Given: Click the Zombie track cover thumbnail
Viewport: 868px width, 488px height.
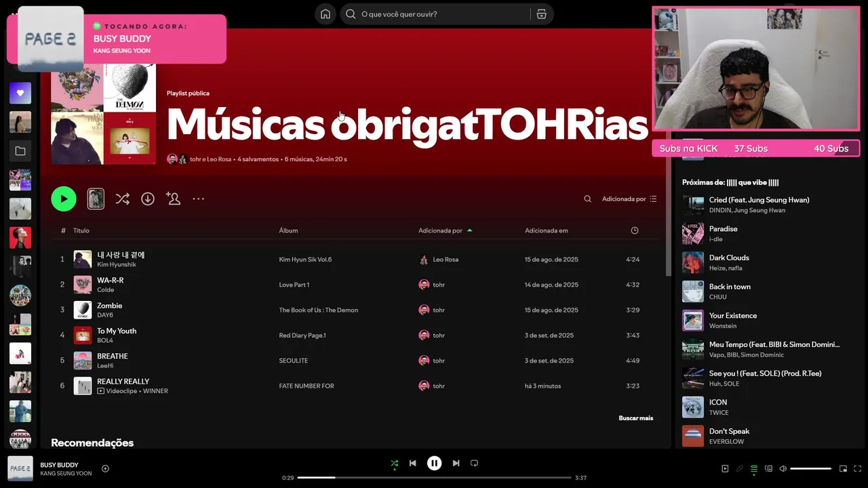Looking at the screenshot, I should pos(83,310).
